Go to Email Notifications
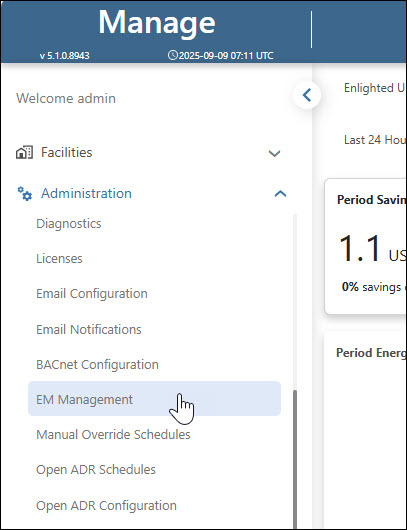The height and width of the screenshot is (530, 407). coord(89,329)
